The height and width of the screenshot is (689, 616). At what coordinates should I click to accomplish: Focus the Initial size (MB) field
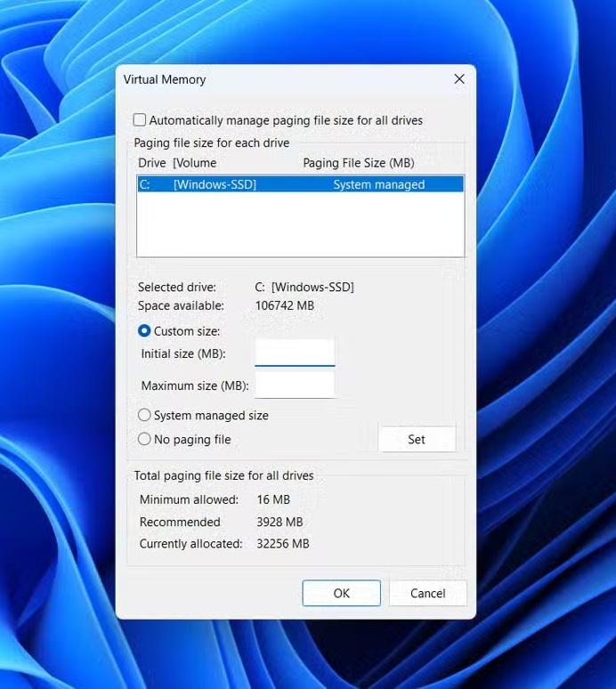click(x=295, y=353)
